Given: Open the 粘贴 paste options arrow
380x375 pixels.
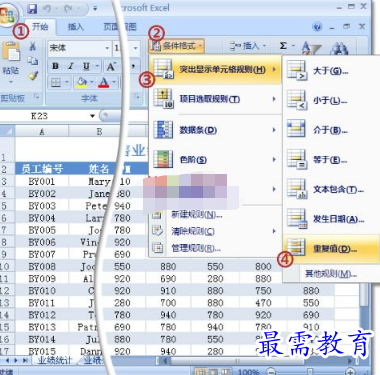Looking at the screenshot, I should pyautogui.click(x=11, y=82).
